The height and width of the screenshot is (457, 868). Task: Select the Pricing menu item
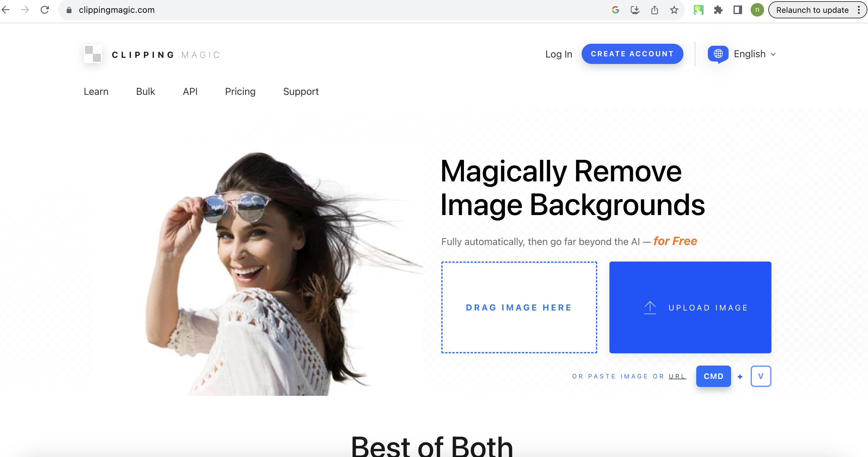(240, 91)
